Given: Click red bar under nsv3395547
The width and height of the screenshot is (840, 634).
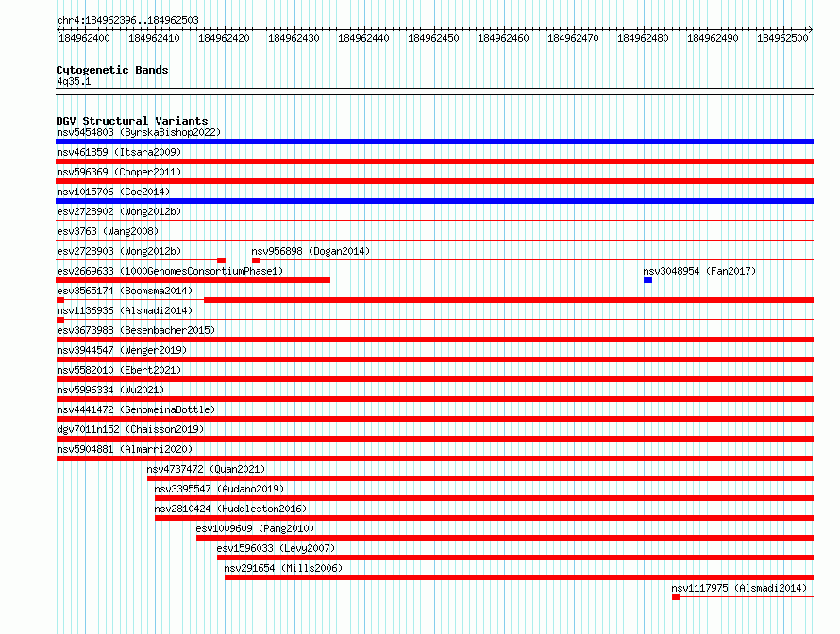Looking at the screenshot, I should click(484, 498).
